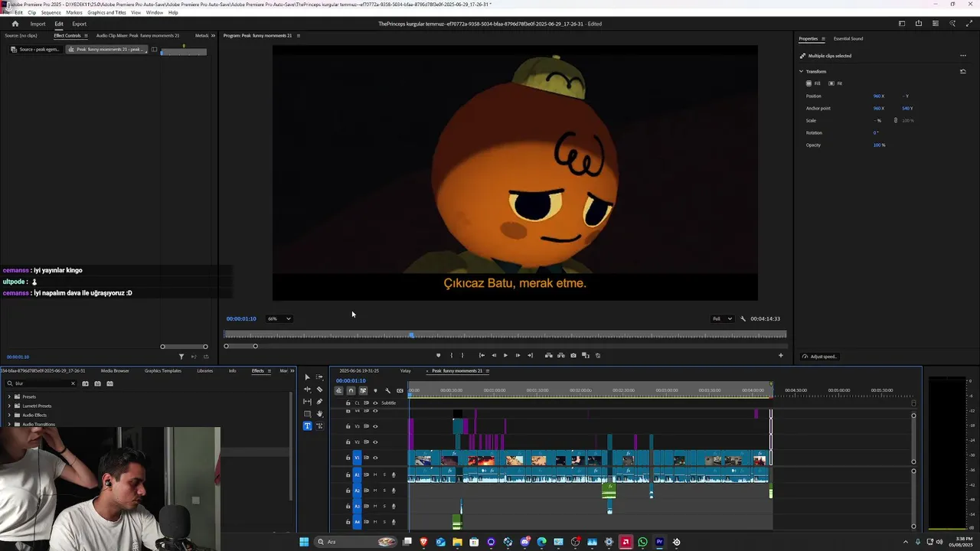Viewport: 980px width, 551px height.
Task: Select the Rectangle tool
Action: 307,413
